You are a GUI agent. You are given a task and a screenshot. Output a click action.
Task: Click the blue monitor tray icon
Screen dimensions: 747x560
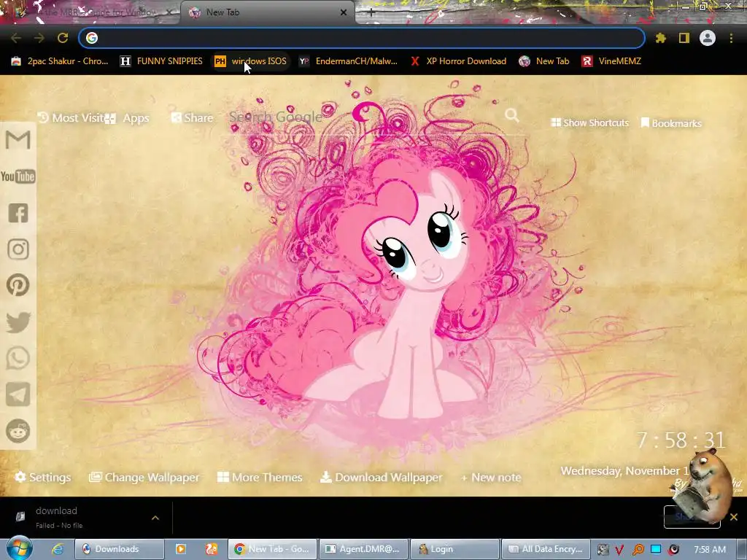(x=656, y=549)
